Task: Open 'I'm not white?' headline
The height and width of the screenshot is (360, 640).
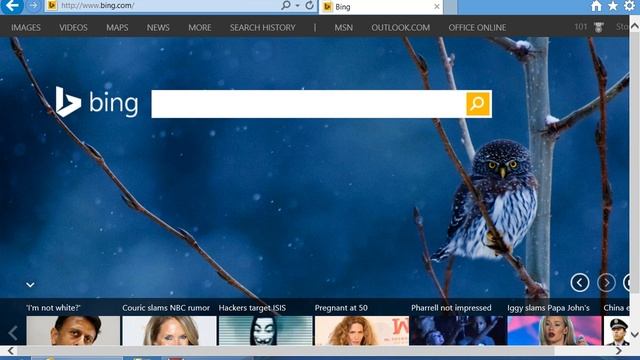Action: [53, 308]
